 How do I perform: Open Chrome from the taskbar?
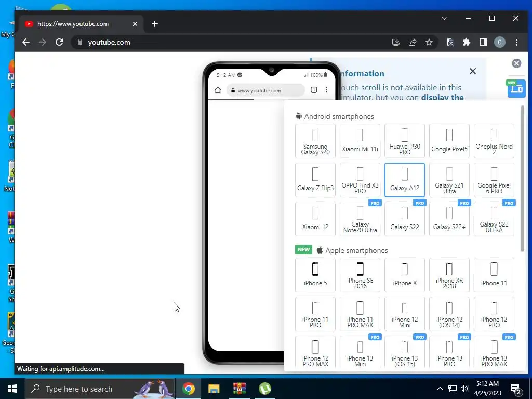[x=188, y=389]
